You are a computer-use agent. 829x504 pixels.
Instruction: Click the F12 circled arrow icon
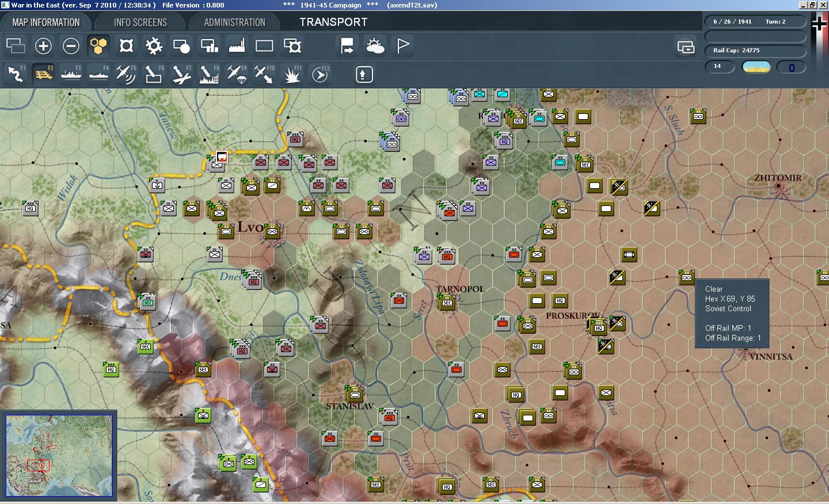click(320, 74)
